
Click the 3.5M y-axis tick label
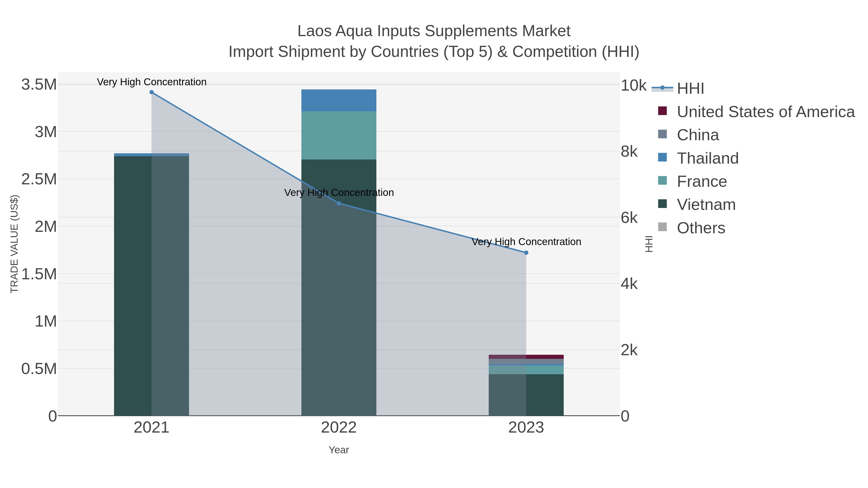pyautogui.click(x=39, y=85)
